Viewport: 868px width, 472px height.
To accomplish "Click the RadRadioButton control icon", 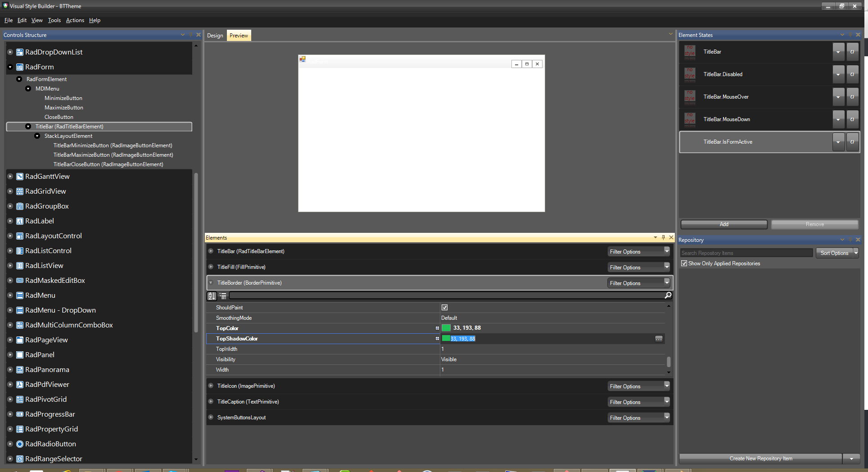I will [x=20, y=444].
